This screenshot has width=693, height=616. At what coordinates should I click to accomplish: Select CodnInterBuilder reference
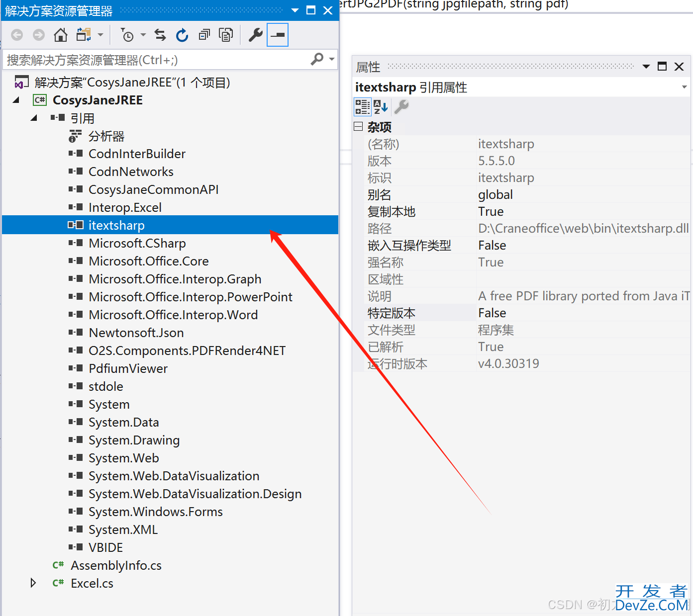coord(137,154)
